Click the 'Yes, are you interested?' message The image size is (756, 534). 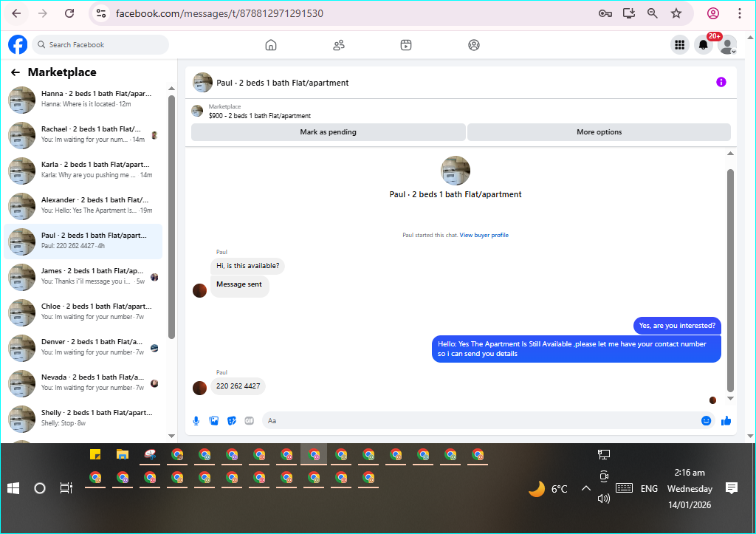(x=677, y=326)
